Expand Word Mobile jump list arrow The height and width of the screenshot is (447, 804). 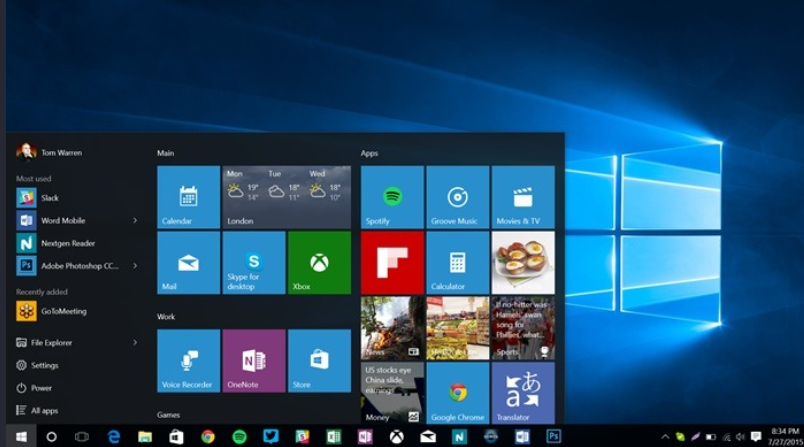pyautogui.click(x=135, y=220)
